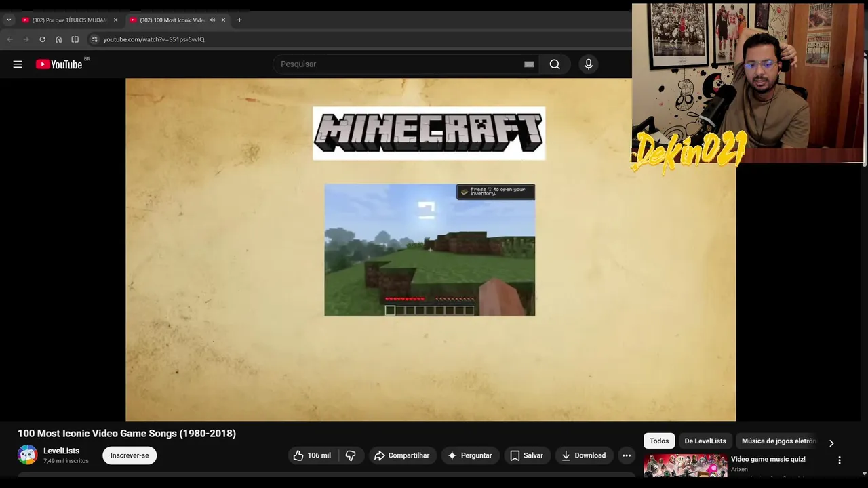Switch to 'Por que TÍTULOS MUDAM' tab
The width and height of the screenshot is (868, 488).
[x=69, y=20]
